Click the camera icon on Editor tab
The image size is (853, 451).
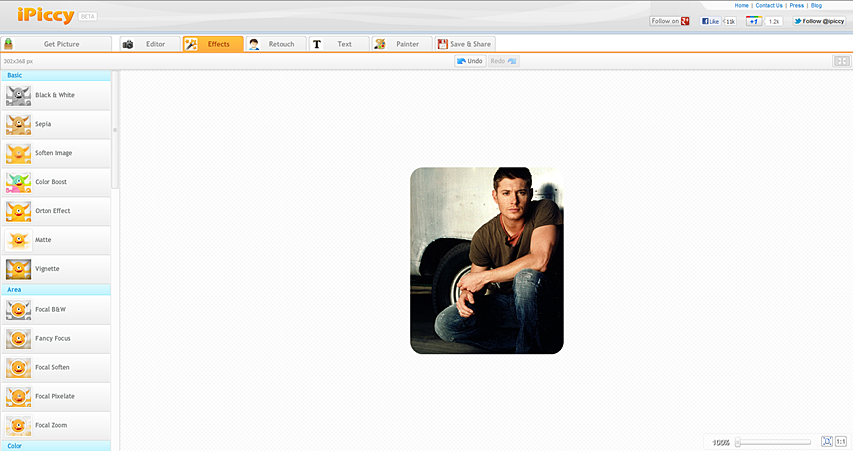[128, 44]
